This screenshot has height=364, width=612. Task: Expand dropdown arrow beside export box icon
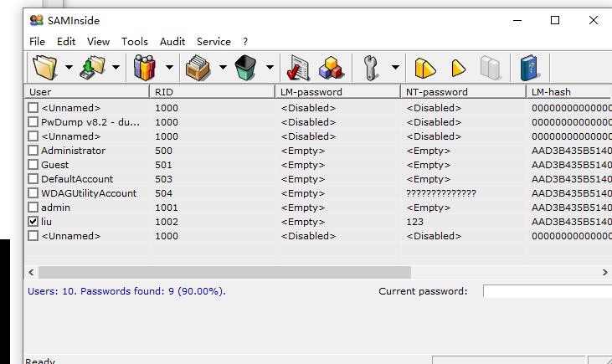click(223, 67)
